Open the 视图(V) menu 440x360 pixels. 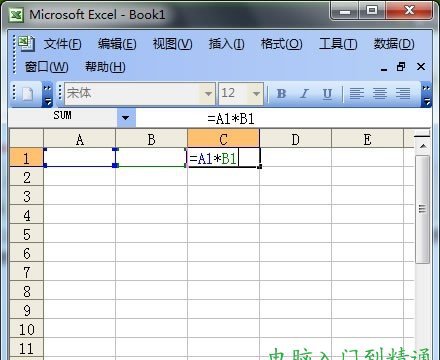tap(172, 44)
